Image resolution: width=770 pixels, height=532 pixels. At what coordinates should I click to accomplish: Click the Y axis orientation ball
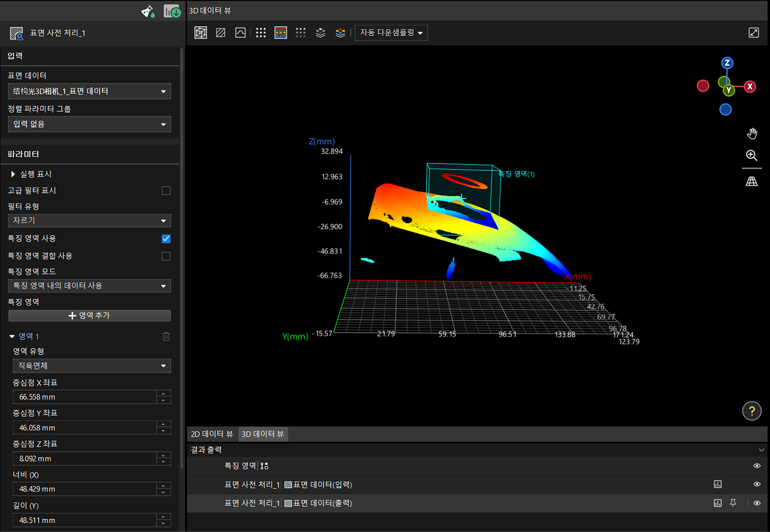click(x=729, y=90)
